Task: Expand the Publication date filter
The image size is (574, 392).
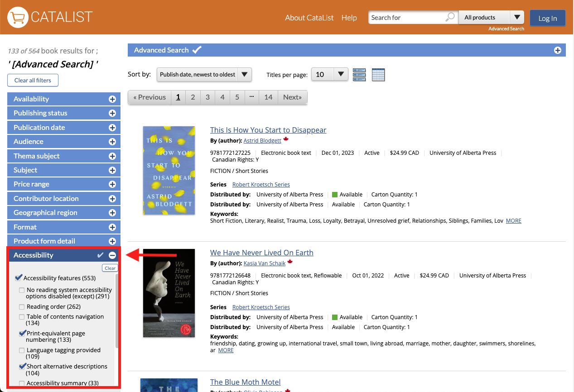Action: (x=64, y=127)
